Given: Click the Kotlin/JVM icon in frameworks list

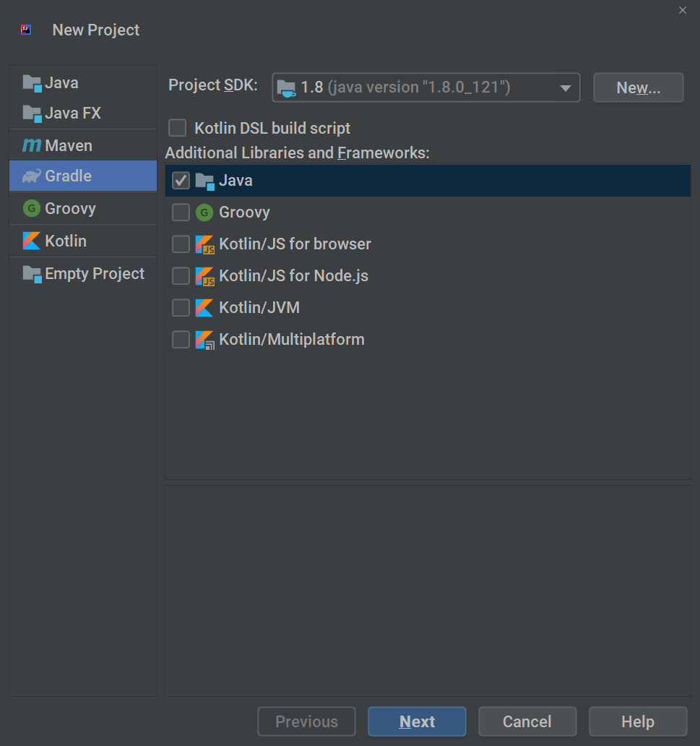Looking at the screenshot, I should 204,308.
